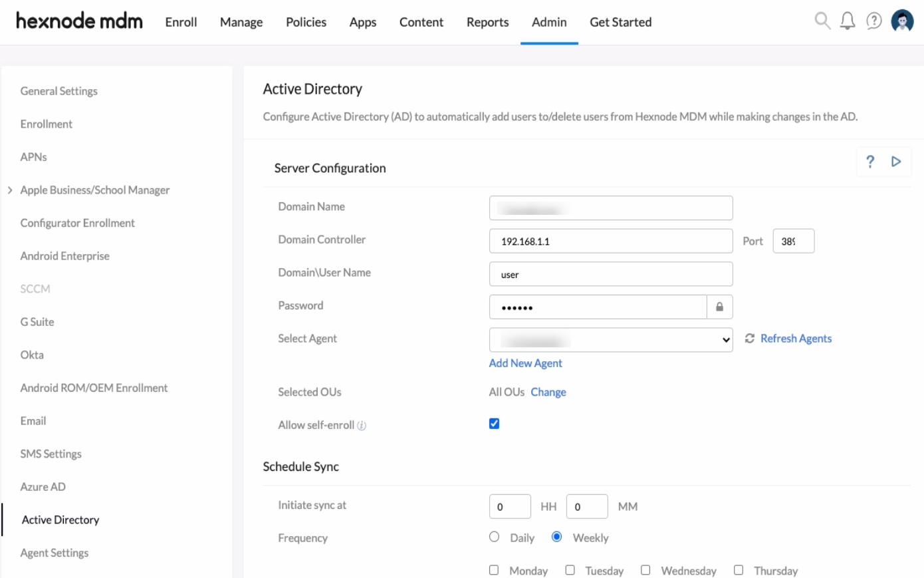Check the Thursday checkbox
This screenshot has width=924, height=578.
tap(739, 570)
